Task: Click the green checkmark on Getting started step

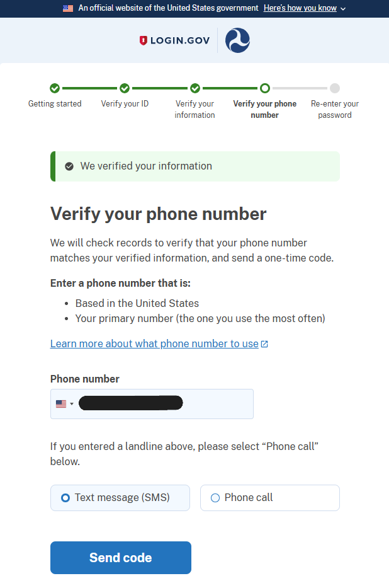Action: point(55,88)
